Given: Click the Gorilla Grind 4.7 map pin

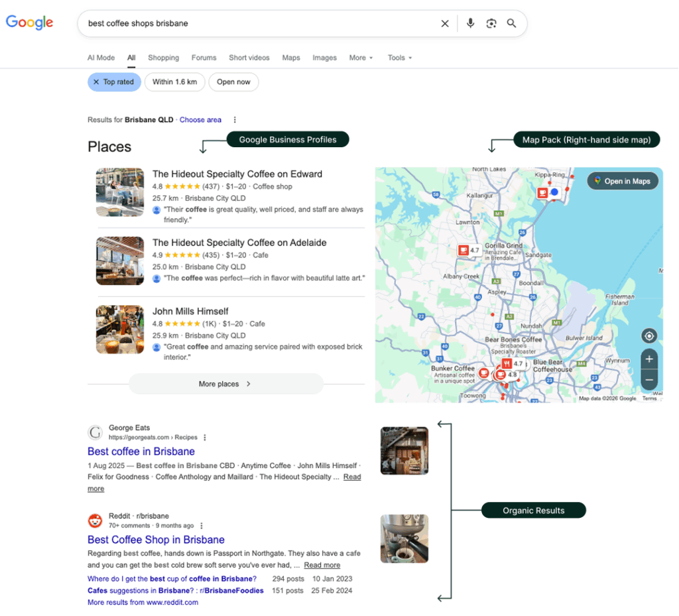Looking at the screenshot, I should (469, 250).
